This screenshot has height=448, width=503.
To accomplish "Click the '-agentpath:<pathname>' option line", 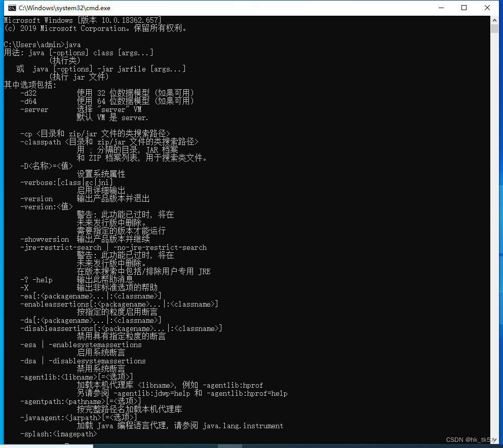I will (81, 401).
